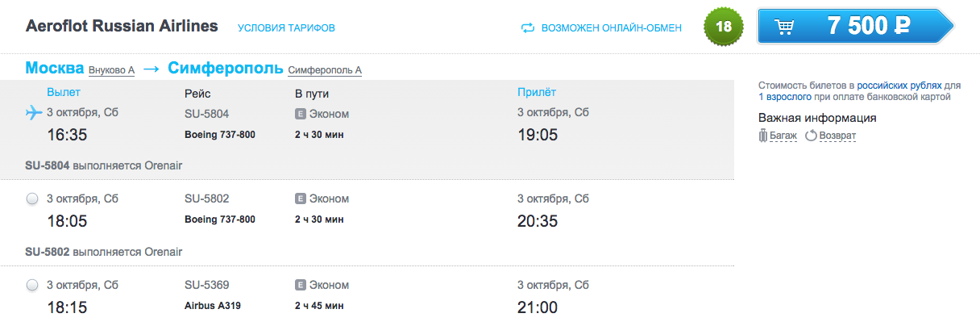This screenshot has width=980, height=326.
Task: Select the 18:05 flight SU-5802 radio button
Action: 32,199
